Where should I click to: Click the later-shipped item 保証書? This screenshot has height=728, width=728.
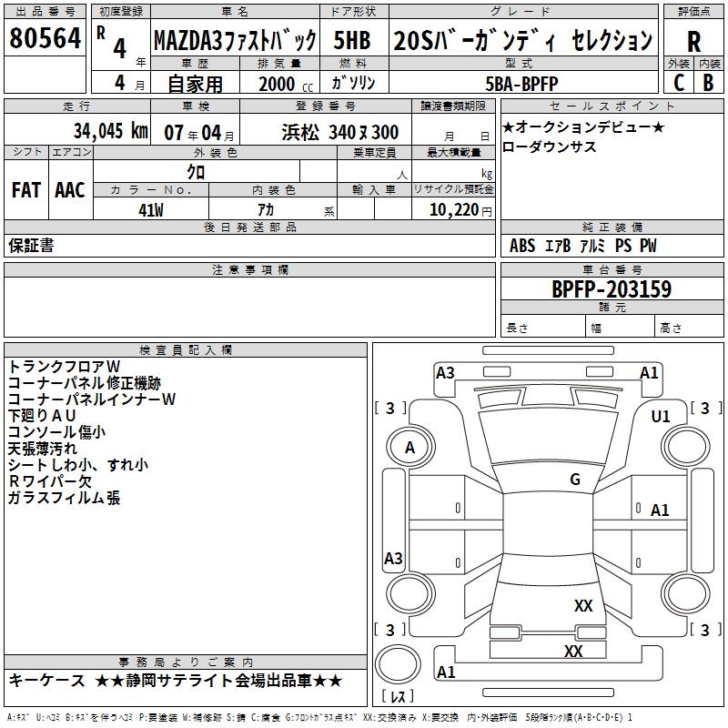[x=31, y=246]
